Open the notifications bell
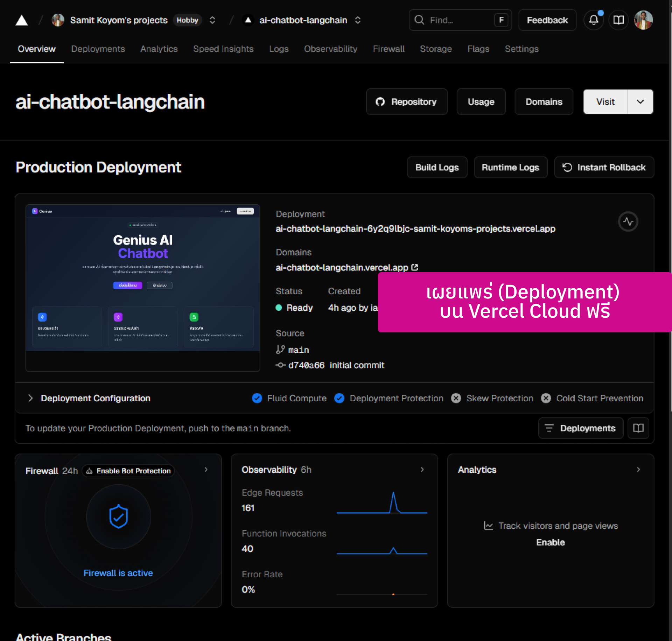 pos(594,20)
